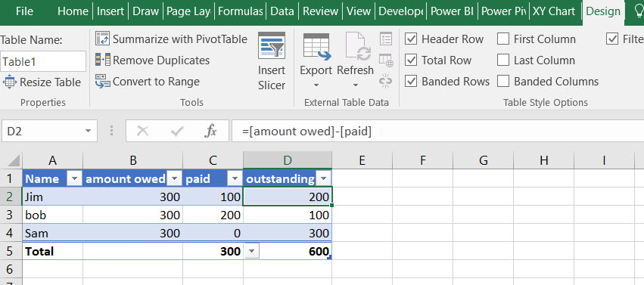Switch to the Data tab
Image resolution: width=644 pixels, height=285 pixels.
(x=282, y=11)
